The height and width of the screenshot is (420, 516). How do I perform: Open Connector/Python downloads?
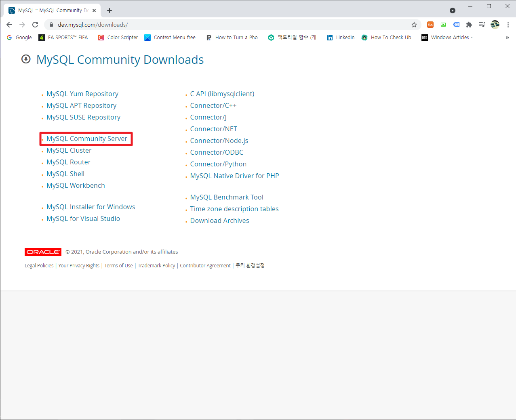tap(218, 164)
